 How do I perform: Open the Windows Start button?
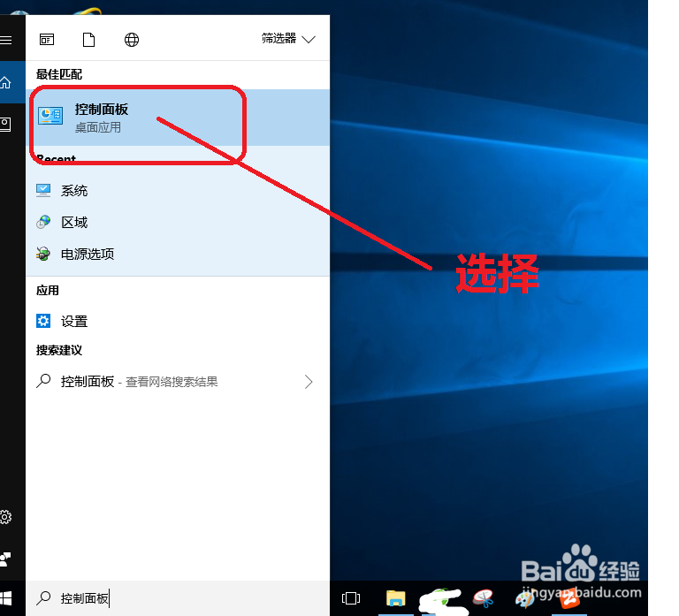(x=6, y=598)
